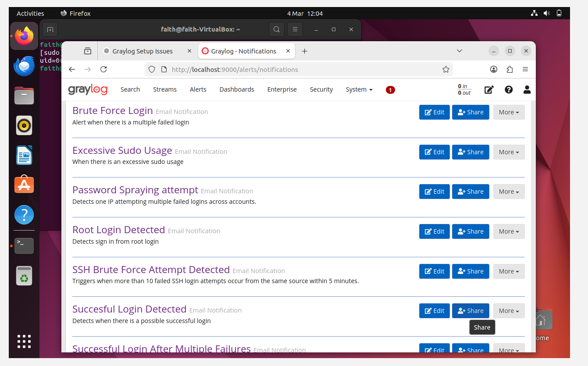Reload the page with the refresh icon
The width and height of the screenshot is (588, 366).
coord(103,69)
